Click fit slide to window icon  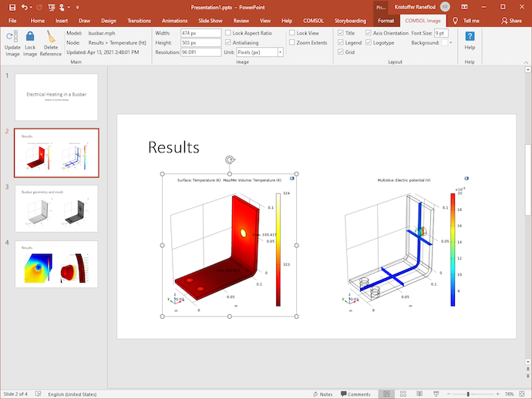[522, 394]
